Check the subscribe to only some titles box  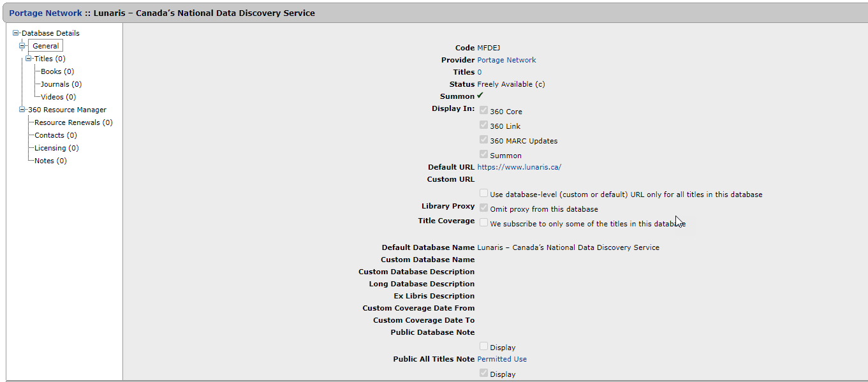(x=484, y=223)
